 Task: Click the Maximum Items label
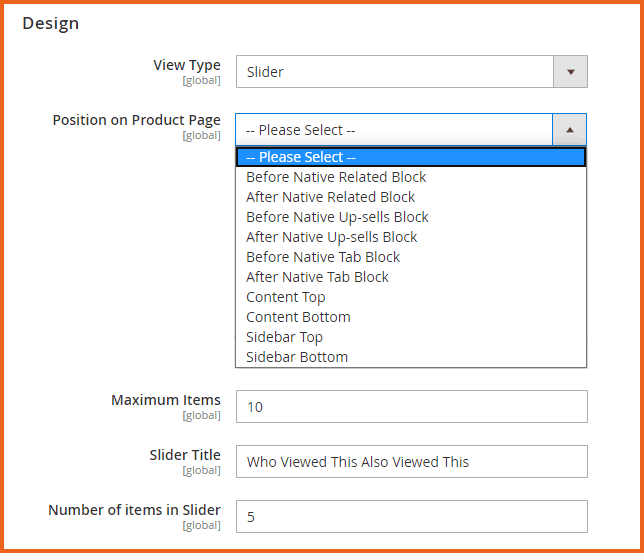pyautogui.click(x=165, y=400)
